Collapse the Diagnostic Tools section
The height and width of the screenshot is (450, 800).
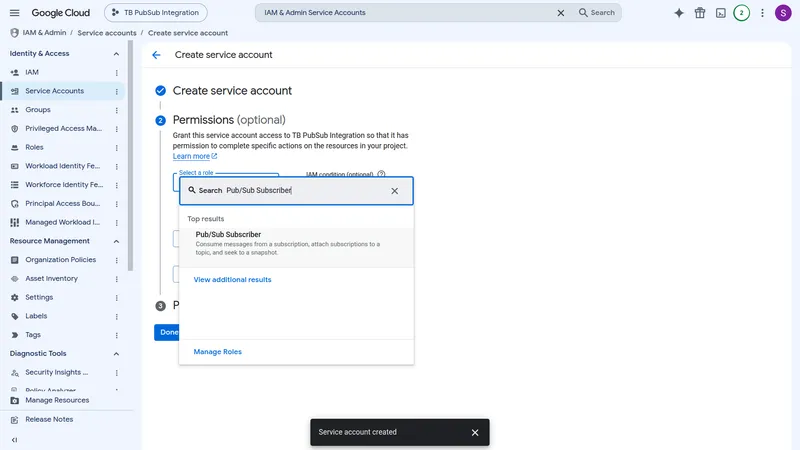[116, 354]
